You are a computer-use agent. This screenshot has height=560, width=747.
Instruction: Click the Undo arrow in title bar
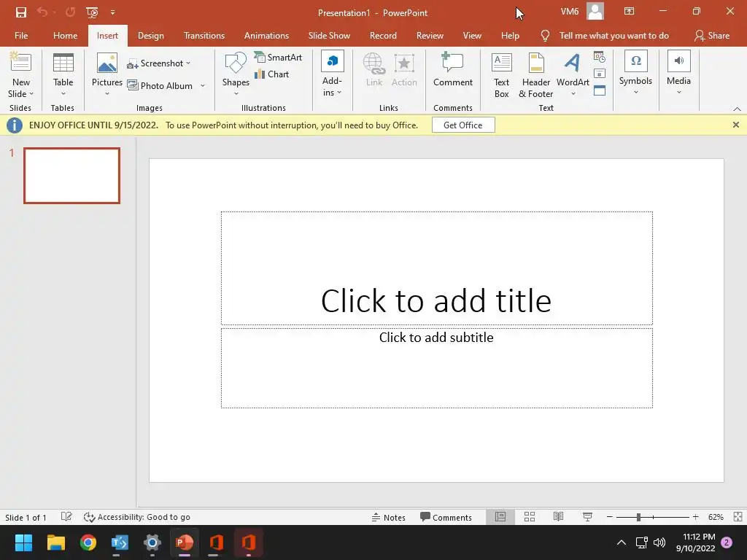click(42, 12)
